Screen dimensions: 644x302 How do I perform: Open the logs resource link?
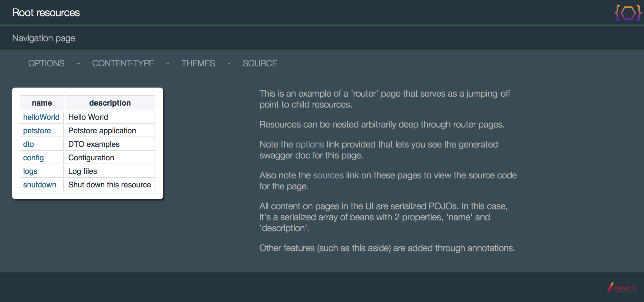coord(30,171)
